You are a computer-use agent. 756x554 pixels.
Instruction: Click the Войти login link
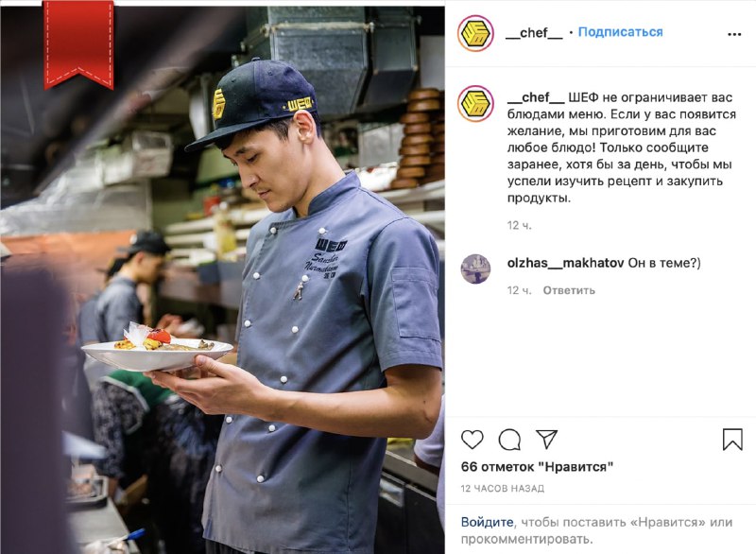[x=487, y=522]
